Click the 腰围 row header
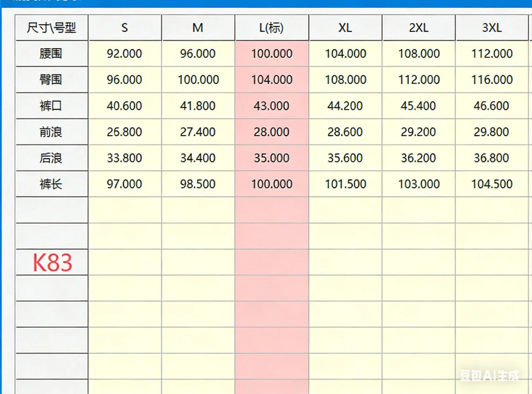 click(x=51, y=54)
